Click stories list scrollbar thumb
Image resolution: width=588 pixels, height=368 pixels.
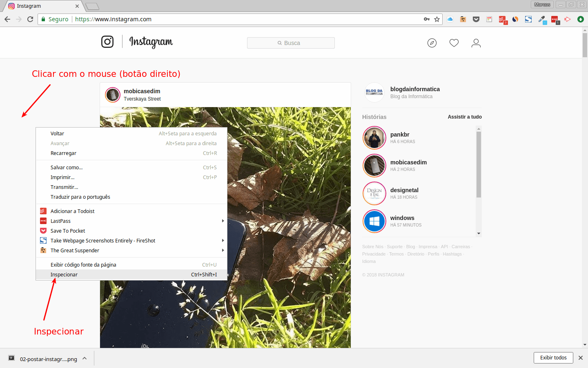click(x=479, y=164)
